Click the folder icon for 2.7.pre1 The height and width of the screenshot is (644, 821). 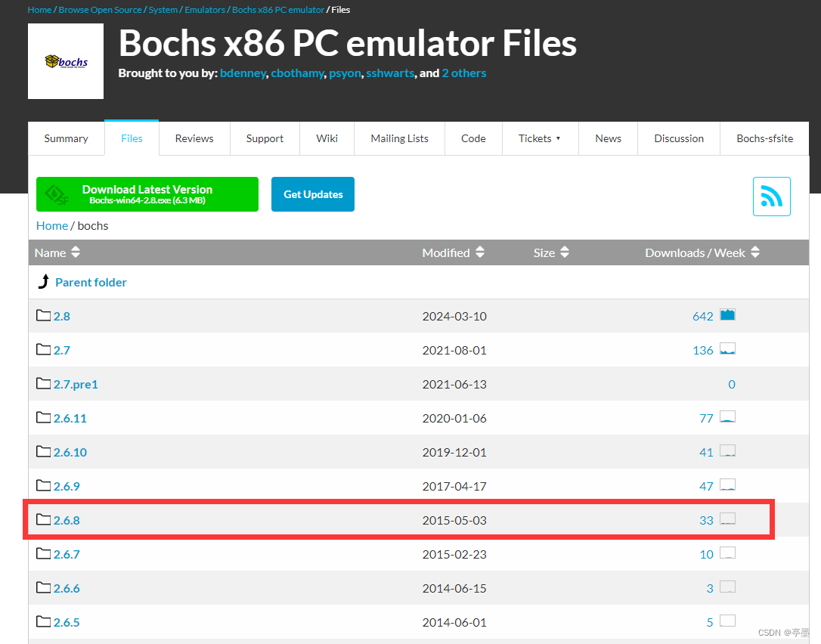click(x=43, y=383)
